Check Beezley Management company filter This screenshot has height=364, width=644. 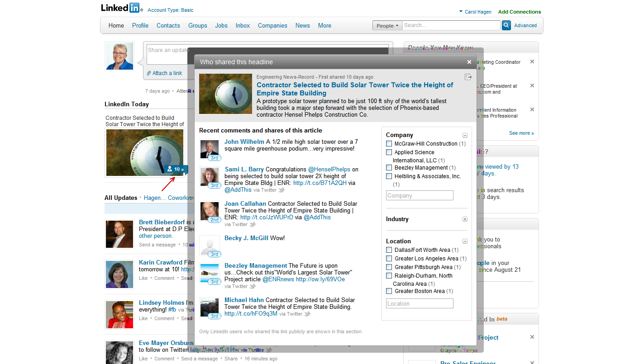click(389, 168)
